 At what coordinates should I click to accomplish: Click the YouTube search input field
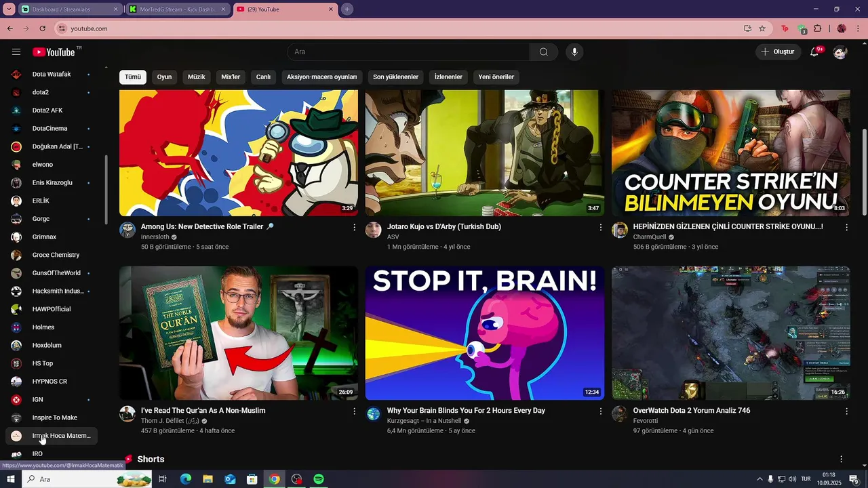coord(408,52)
